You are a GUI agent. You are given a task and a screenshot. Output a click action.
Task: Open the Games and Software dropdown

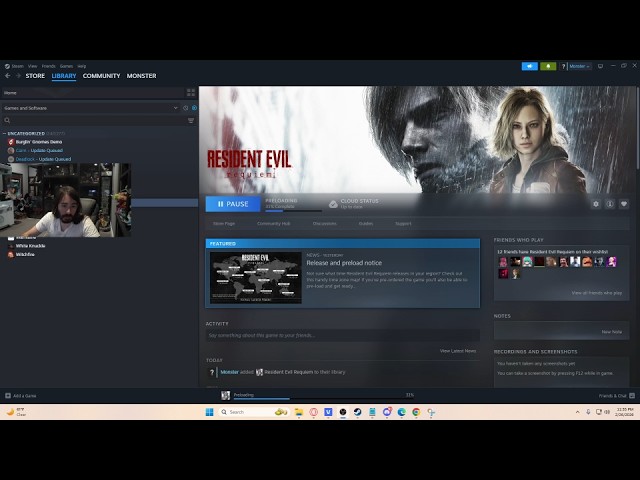tap(90, 107)
